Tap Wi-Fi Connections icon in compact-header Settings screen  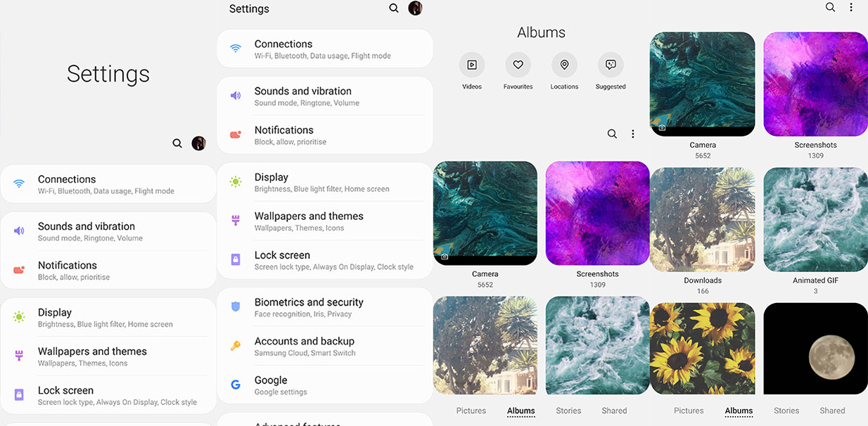tap(236, 49)
